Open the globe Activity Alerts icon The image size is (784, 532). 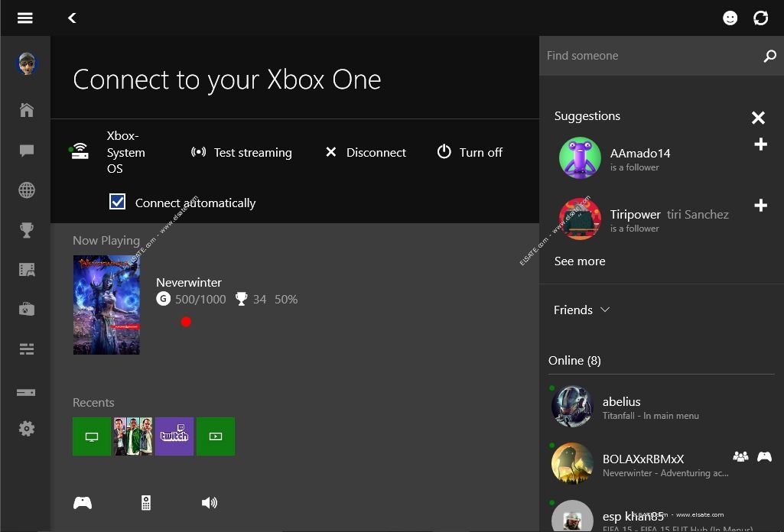coord(27,190)
